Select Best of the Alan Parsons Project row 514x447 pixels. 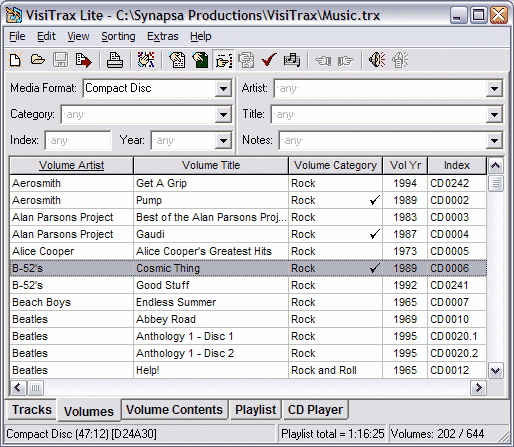click(248, 217)
